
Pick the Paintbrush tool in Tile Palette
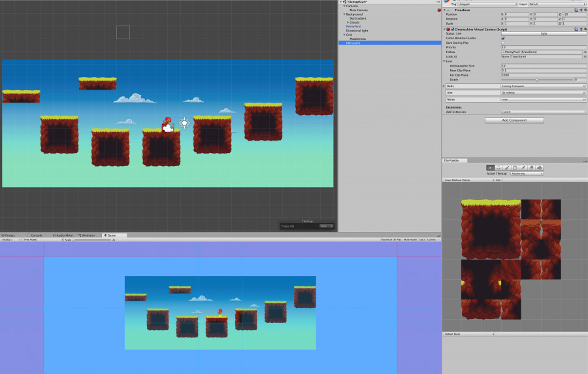point(506,167)
